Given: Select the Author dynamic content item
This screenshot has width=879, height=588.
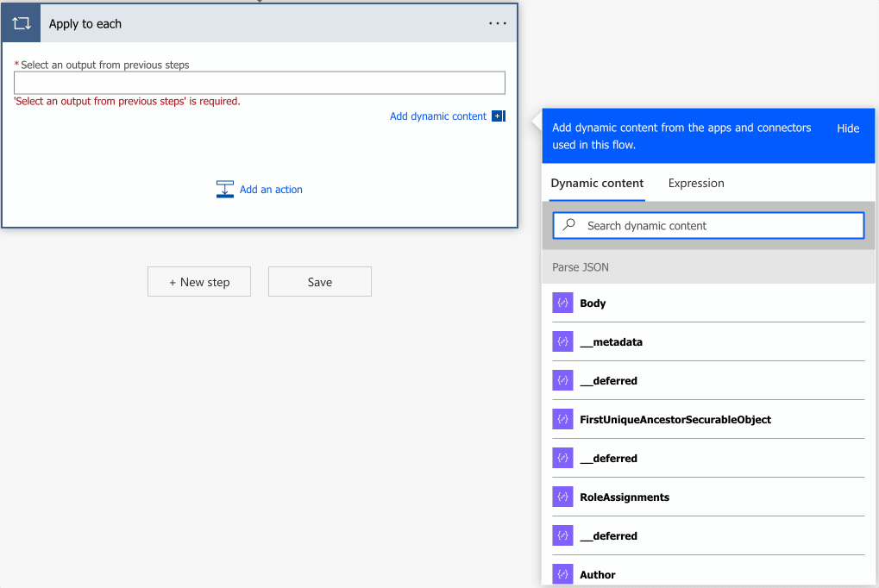Looking at the screenshot, I should click(597, 574).
